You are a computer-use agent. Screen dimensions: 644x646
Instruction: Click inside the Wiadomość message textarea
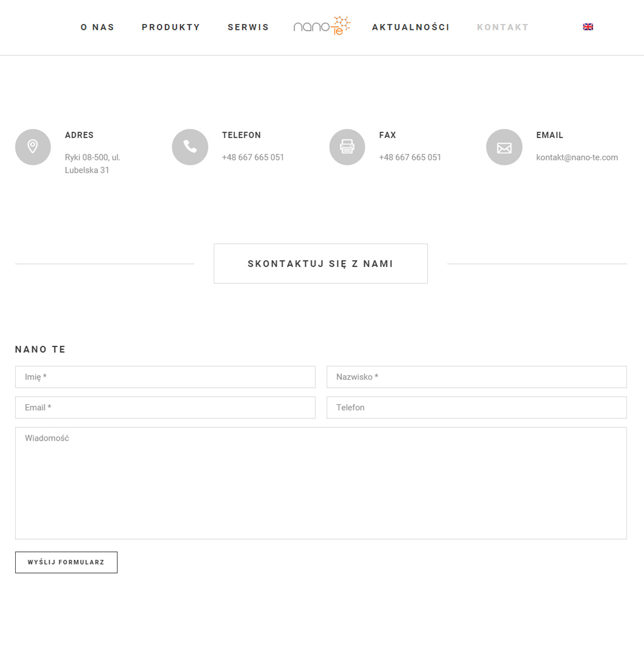(321, 483)
